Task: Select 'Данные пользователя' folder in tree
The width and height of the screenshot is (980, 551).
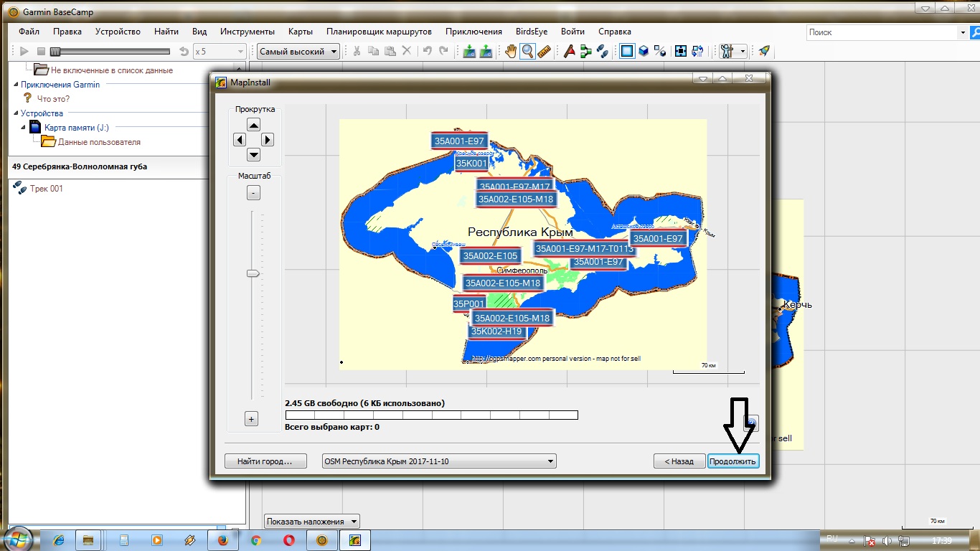Action: 99,142
